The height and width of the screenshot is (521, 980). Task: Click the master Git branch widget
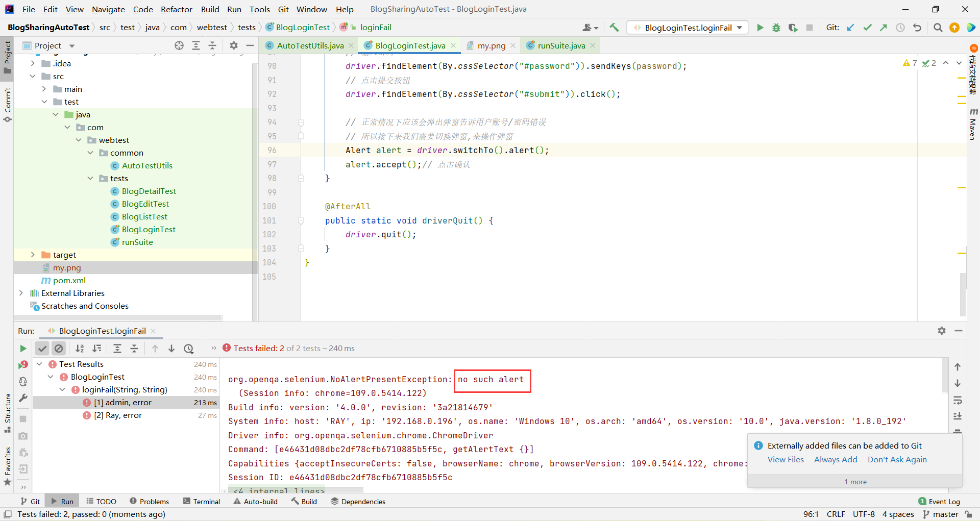point(941,514)
